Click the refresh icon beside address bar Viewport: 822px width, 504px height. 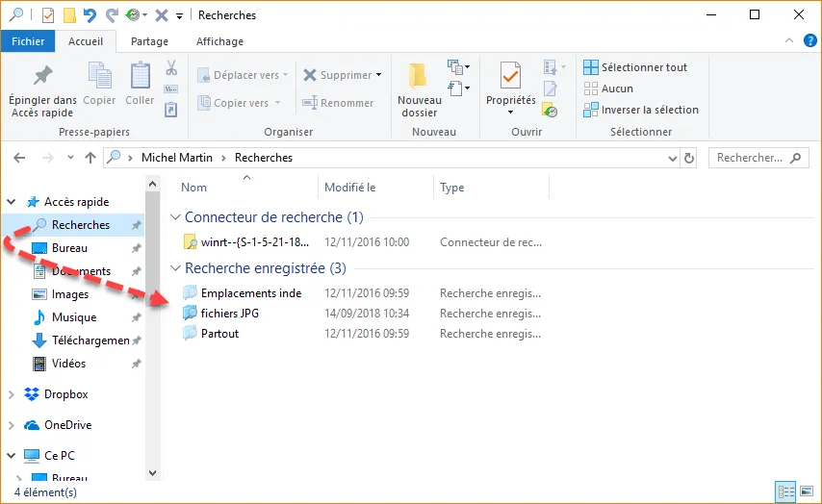(x=688, y=158)
